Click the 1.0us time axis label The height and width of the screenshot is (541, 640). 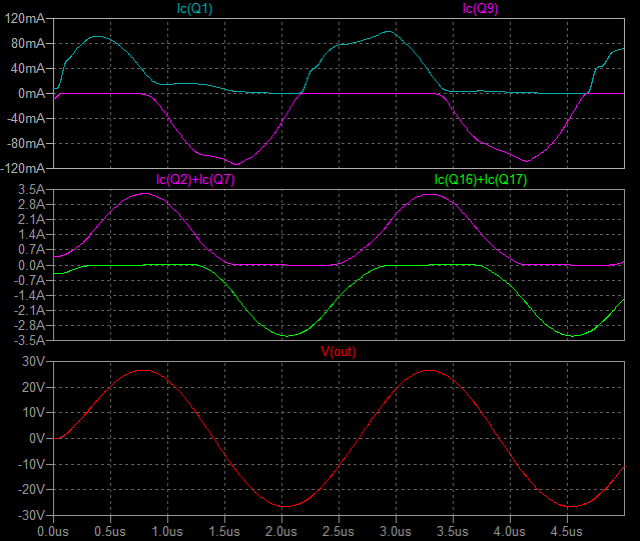(167, 530)
